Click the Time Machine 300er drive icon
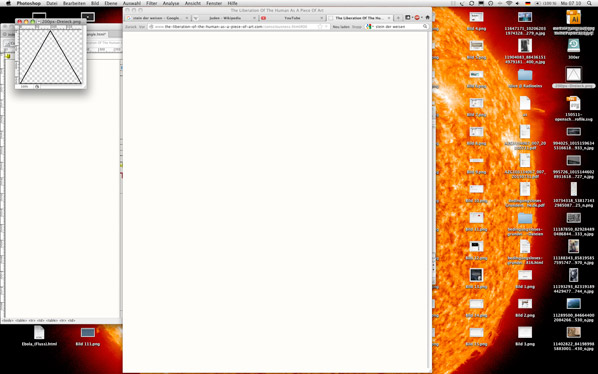Viewport: 598px width, 374px height. coord(574,49)
